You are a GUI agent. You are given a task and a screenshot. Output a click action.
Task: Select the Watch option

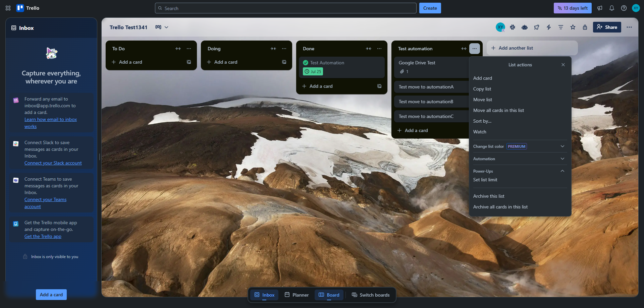pos(520,132)
